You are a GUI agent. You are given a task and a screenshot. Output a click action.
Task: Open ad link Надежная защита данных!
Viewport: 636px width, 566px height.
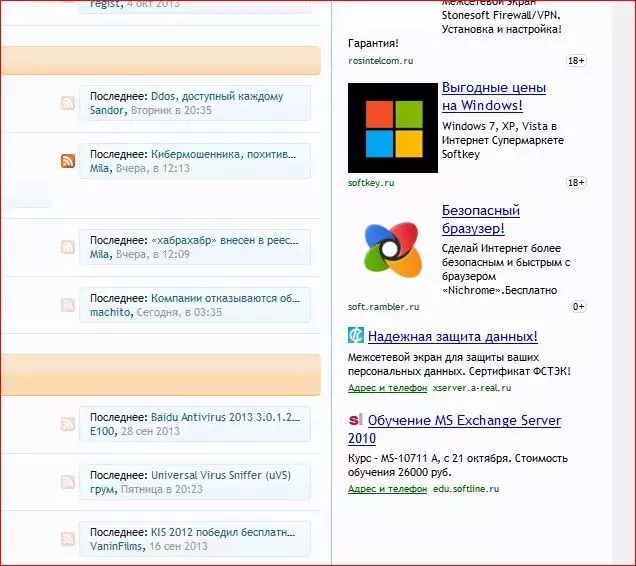click(453, 336)
